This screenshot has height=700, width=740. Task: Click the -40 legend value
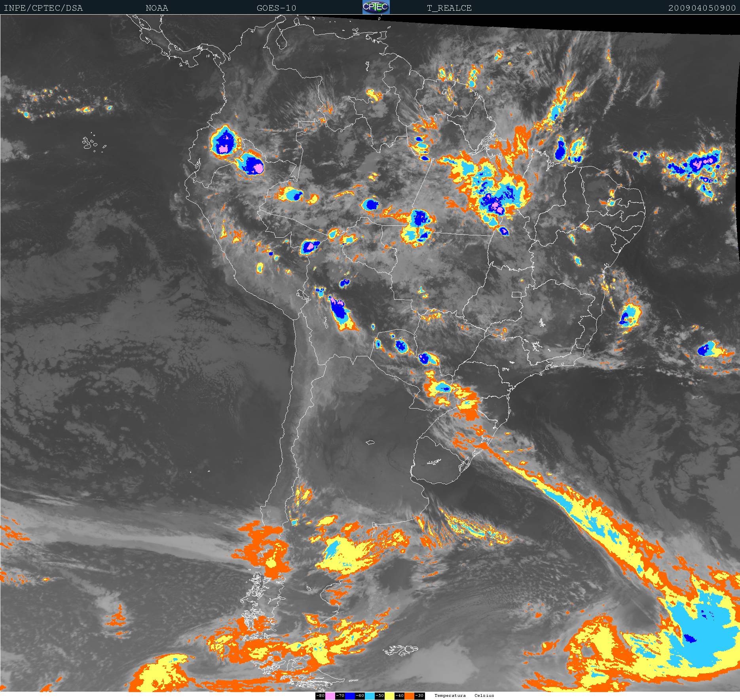[x=399, y=696]
